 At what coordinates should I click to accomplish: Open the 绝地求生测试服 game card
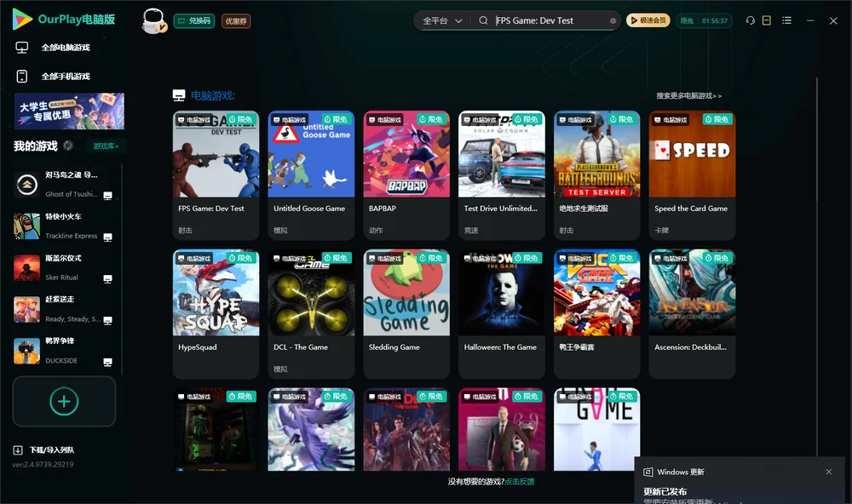(596, 175)
